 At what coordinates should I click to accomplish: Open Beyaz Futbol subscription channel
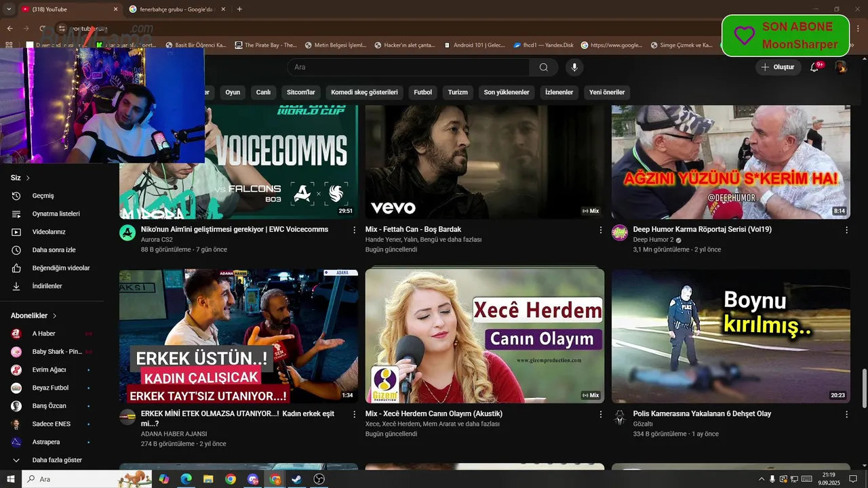click(52, 388)
